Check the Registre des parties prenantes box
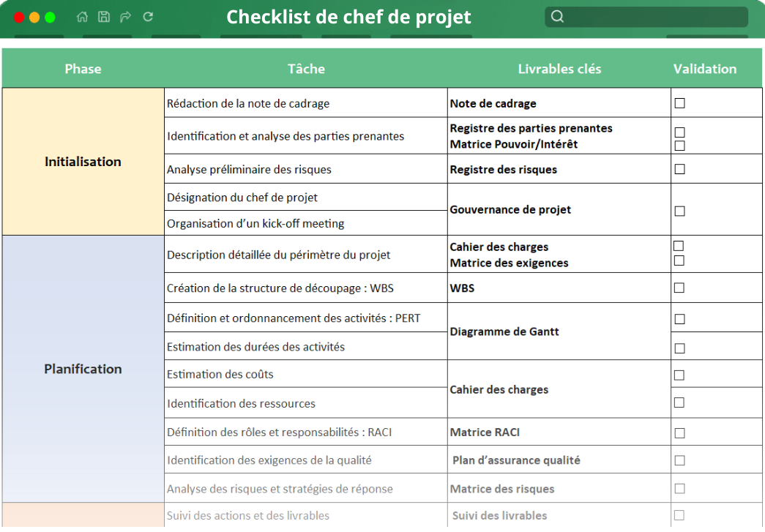The width and height of the screenshot is (765, 532). pos(679,132)
